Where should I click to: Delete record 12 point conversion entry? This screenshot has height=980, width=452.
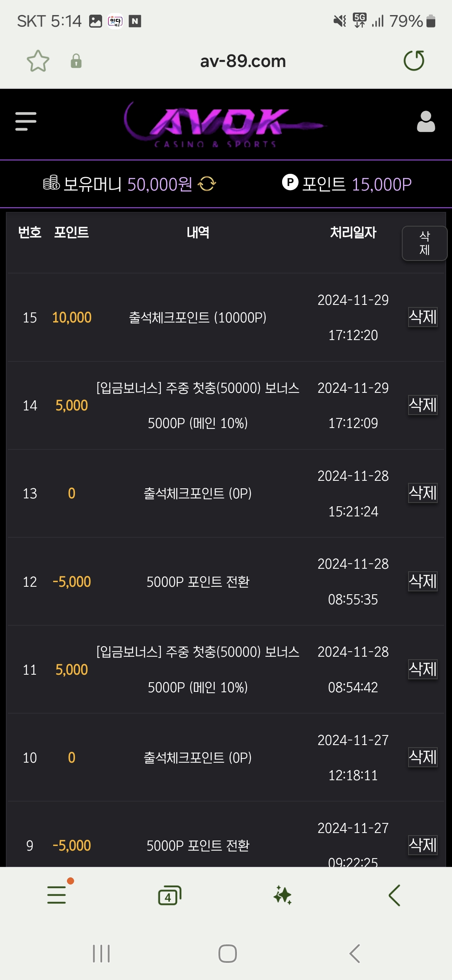tap(423, 581)
